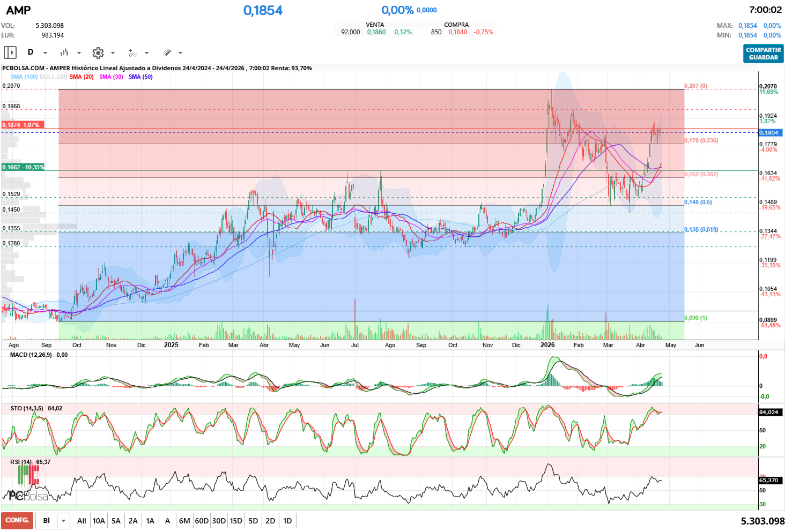Select the pencil drawing tool icon

pos(167,53)
